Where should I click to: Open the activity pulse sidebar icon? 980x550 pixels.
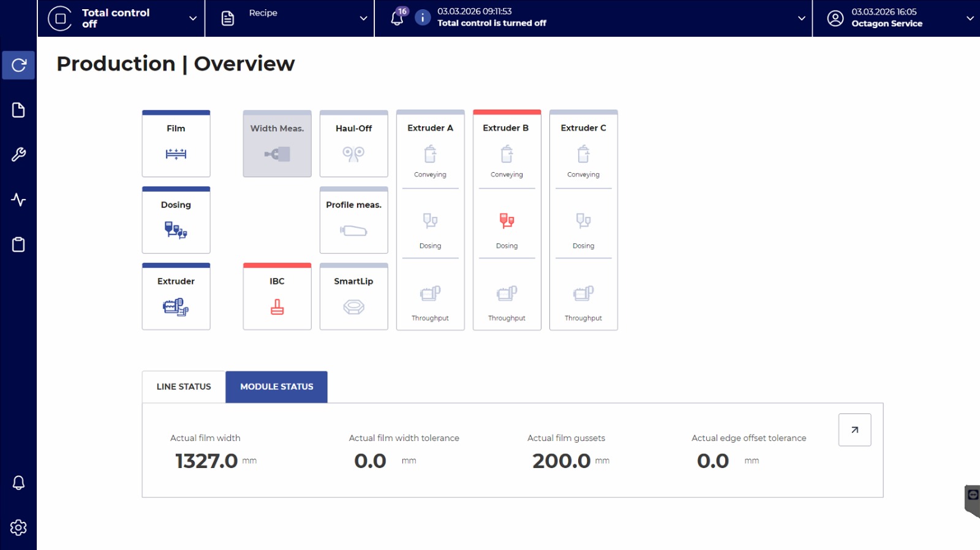point(18,200)
